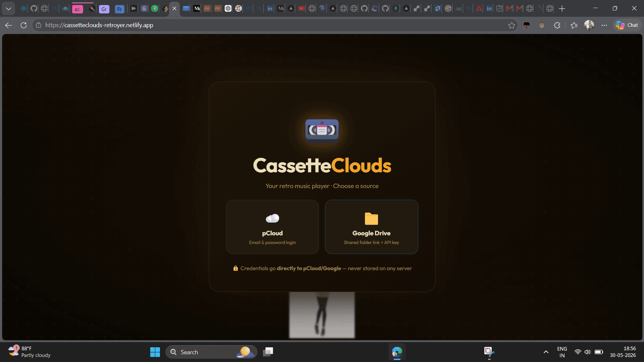
Task: Open the monkey face extension icon
Action: (x=542, y=25)
